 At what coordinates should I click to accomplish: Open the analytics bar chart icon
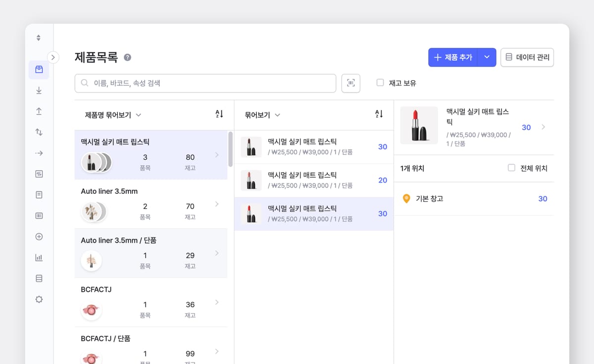coord(39,257)
